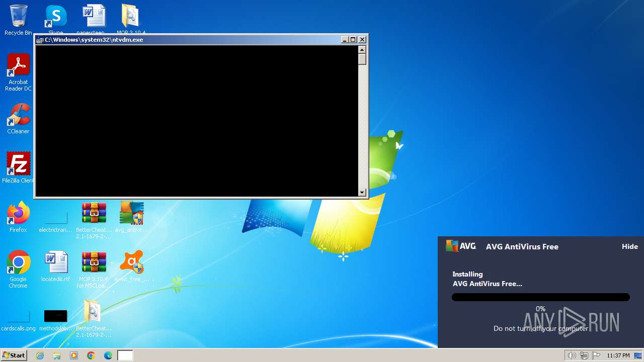644x362 pixels.
Task: Open Microsoft Edge from the taskbar
Action: [x=108, y=355]
